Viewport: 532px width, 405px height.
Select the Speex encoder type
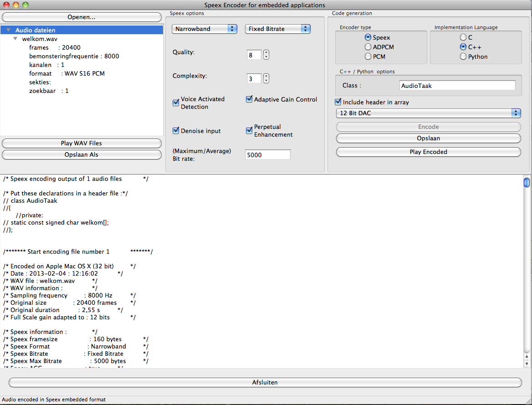click(368, 37)
